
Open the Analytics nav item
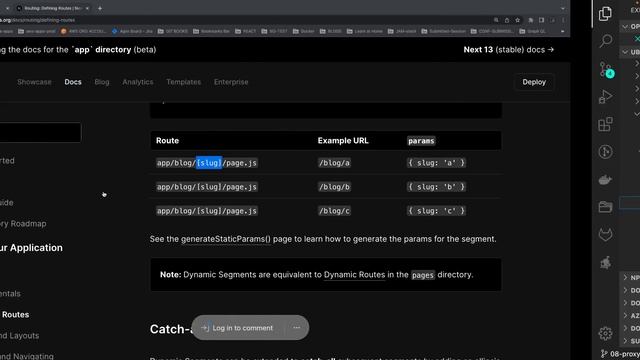click(x=138, y=82)
